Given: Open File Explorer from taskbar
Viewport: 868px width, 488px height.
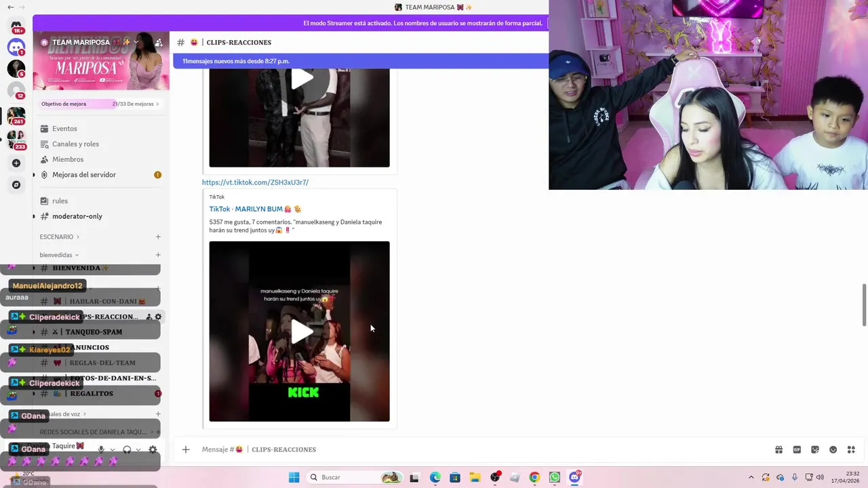Looking at the screenshot, I should (x=475, y=477).
